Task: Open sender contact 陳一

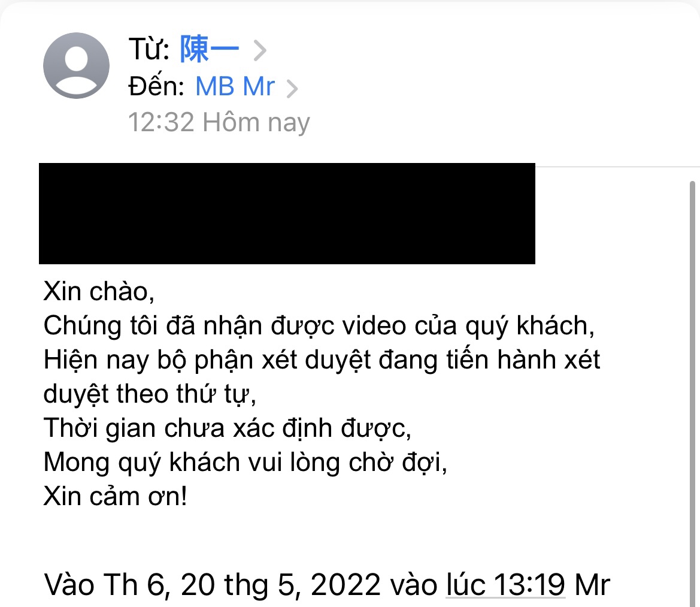Action: tap(210, 49)
